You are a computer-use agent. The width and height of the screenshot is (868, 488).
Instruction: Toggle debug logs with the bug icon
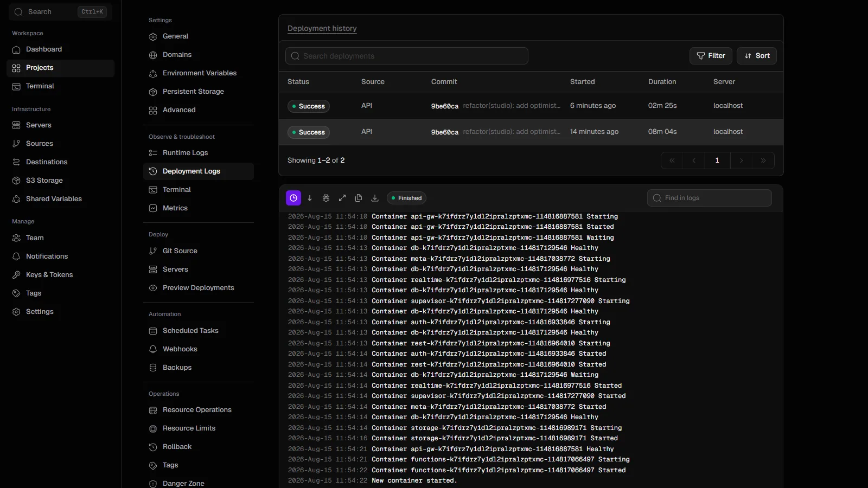click(x=326, y=198)
